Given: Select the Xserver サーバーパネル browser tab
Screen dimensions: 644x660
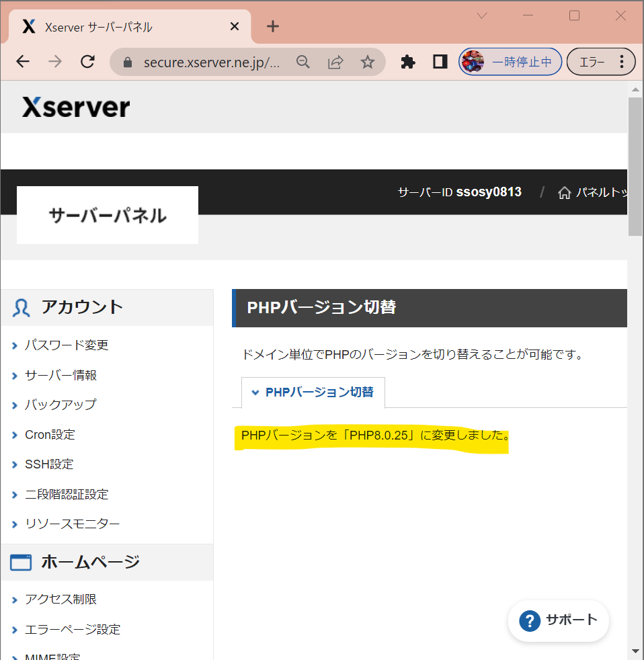Looking at the screenshot, I should 130,26.
